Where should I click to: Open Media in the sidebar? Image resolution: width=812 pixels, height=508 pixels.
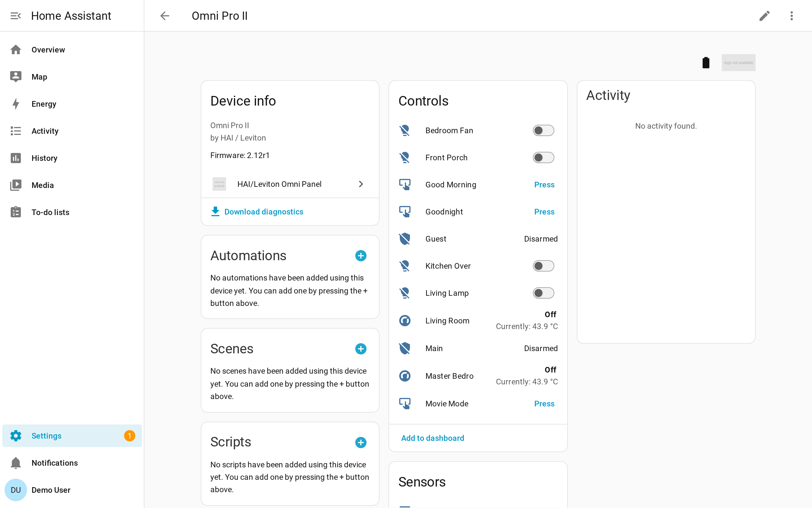pos(72,185)
